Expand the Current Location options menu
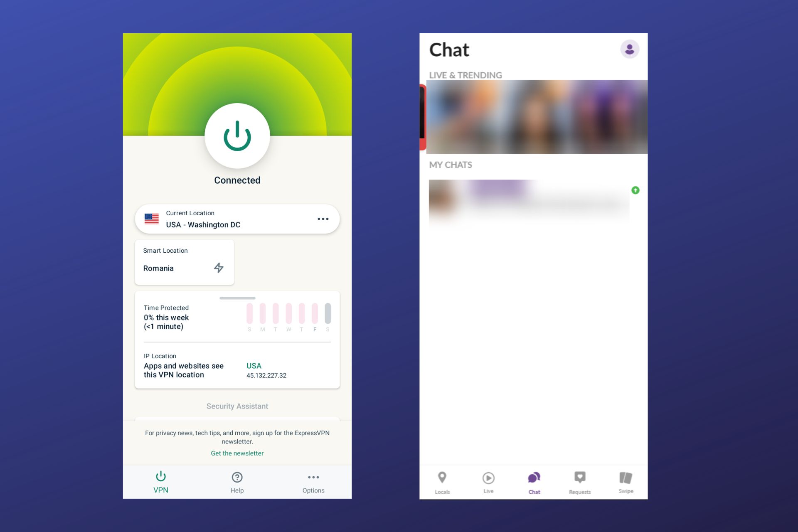Viewport: 798px width, 532px height. click(323, 219)
